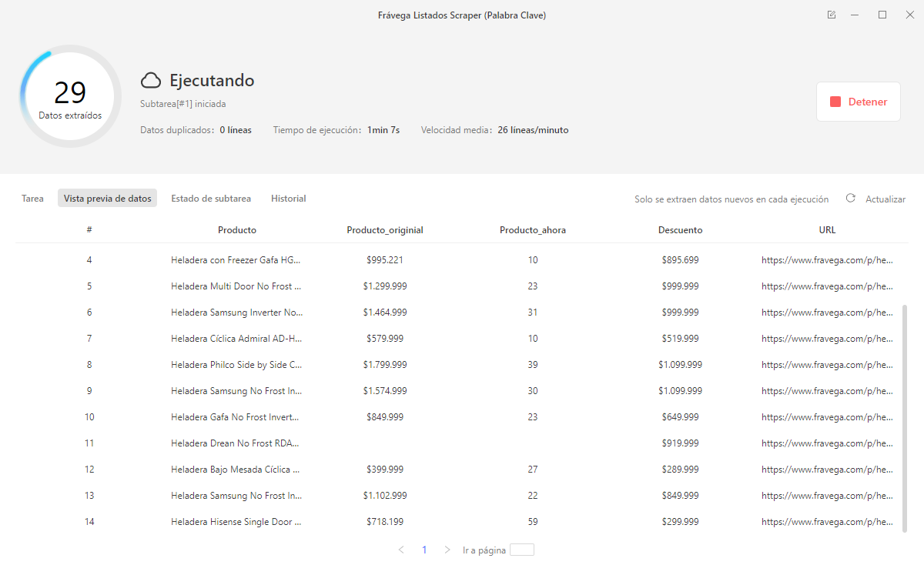924x565 pixels.
Task: Open the Tarea tab
Action: pyautogui.click(x=32, y=199)
